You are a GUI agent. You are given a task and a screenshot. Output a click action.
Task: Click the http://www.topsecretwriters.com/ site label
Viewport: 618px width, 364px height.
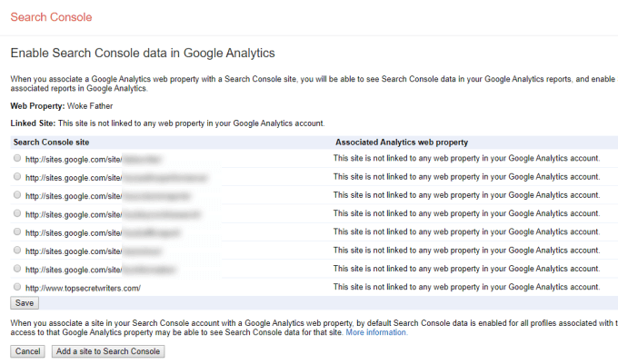pos(83,288)
